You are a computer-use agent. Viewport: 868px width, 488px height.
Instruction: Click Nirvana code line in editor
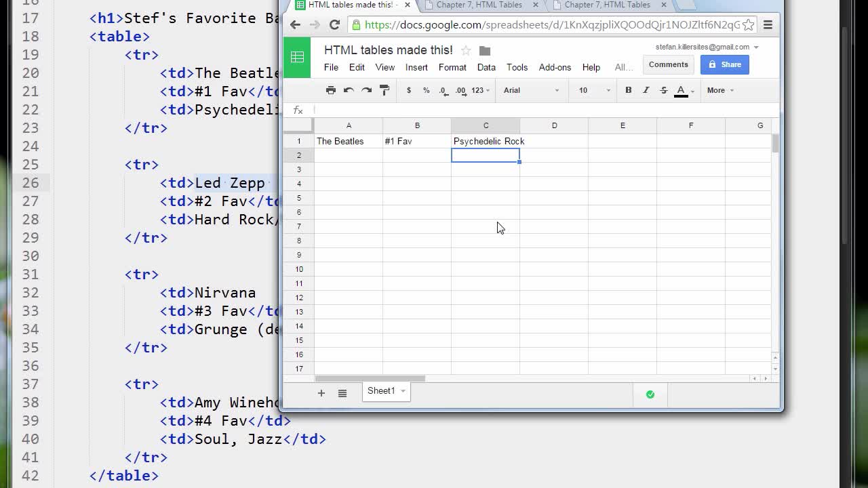click(208, 293)
